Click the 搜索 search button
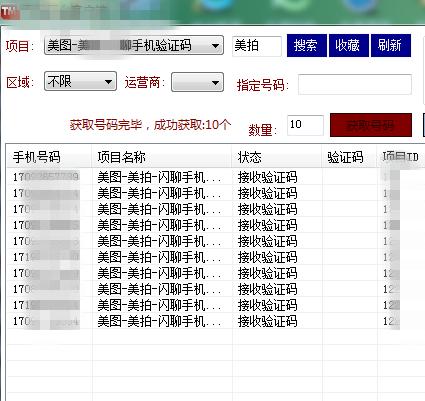Screen dimensions: 425x401 pos(307,45)
